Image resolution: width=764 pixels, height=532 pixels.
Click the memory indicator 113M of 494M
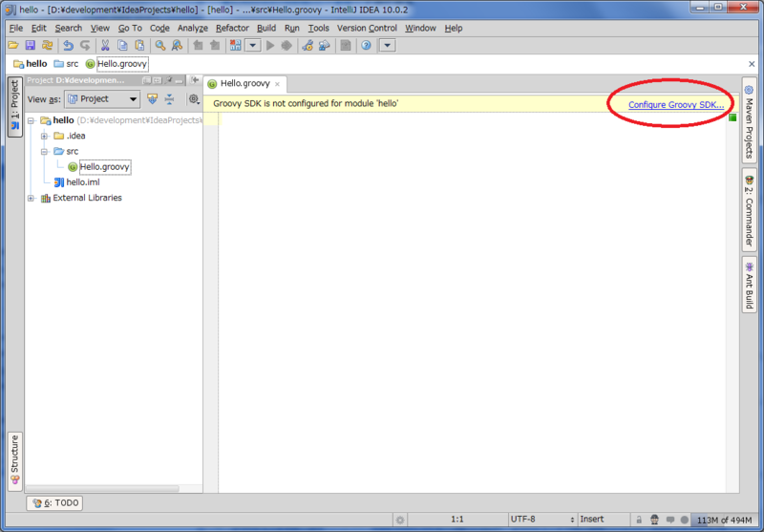pyautogui.click(x=724, y=520)
